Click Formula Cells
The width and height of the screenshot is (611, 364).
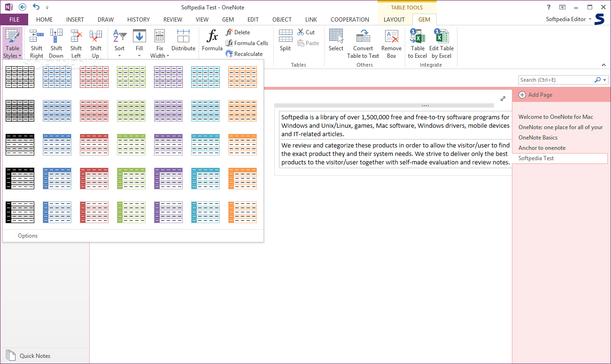[x=247, y=43]
